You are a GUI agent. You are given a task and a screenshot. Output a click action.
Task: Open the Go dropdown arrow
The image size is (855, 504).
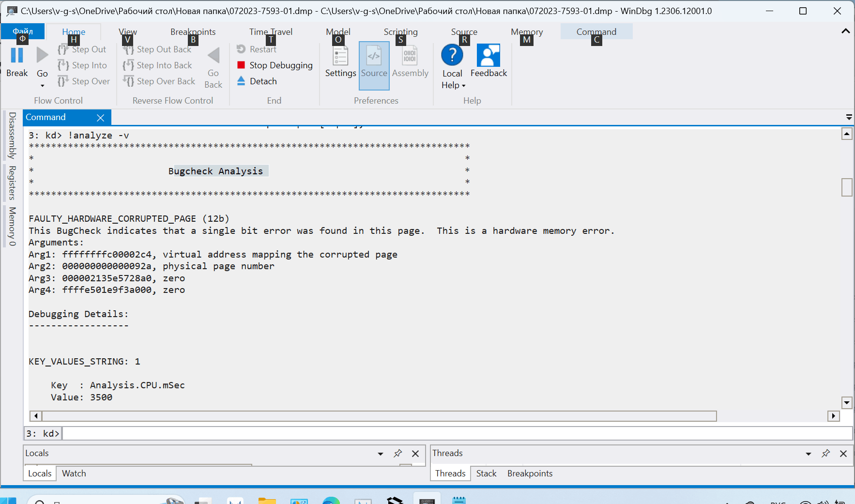pos(42,86)
